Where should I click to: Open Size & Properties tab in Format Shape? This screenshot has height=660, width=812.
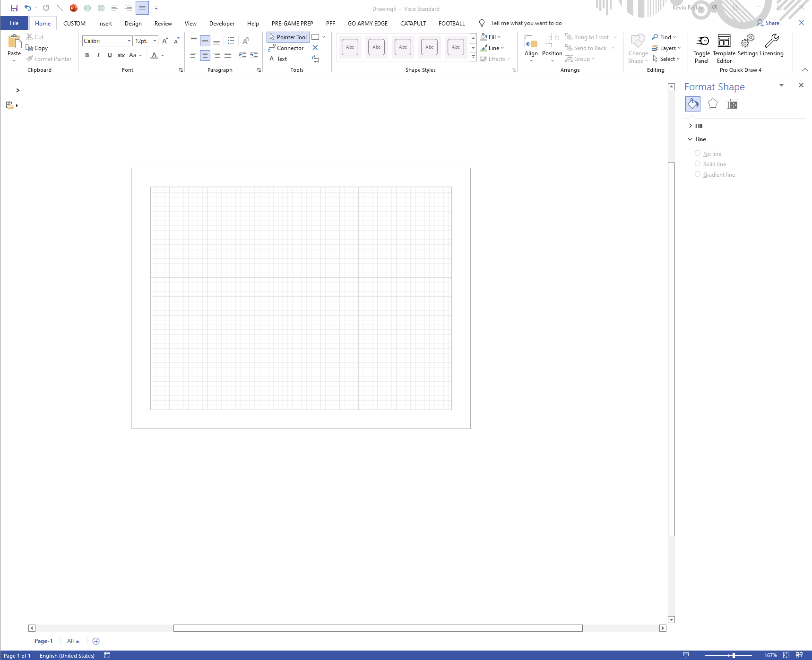[733, 104]
